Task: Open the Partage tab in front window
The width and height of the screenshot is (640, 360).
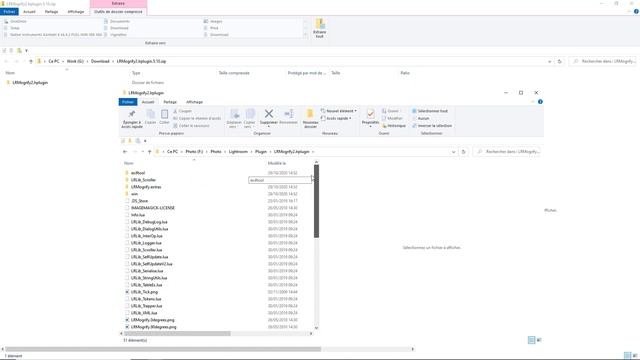Action: point(170,102)
